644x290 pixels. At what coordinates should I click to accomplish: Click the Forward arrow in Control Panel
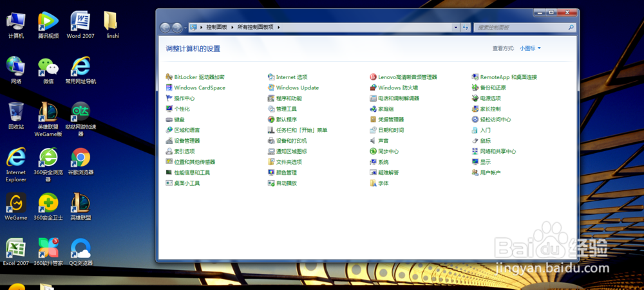point(177,28)
